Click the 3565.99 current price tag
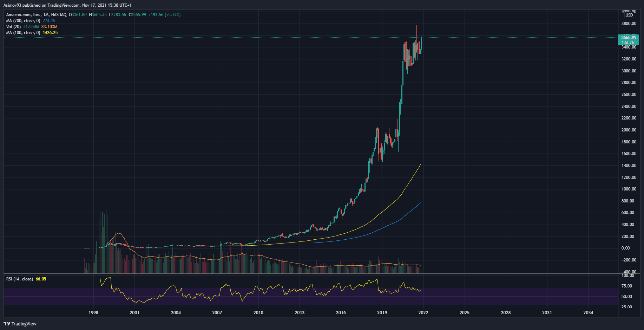The height and width of the screenshot is (330, 644). (629, 37)
